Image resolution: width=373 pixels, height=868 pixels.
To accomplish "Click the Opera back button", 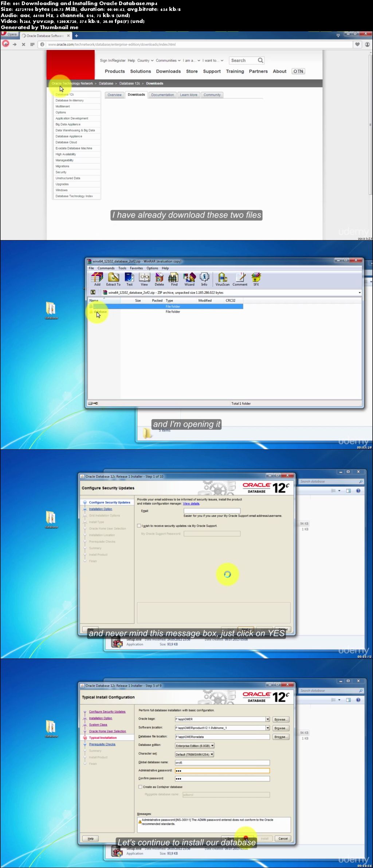I will 5,44.
